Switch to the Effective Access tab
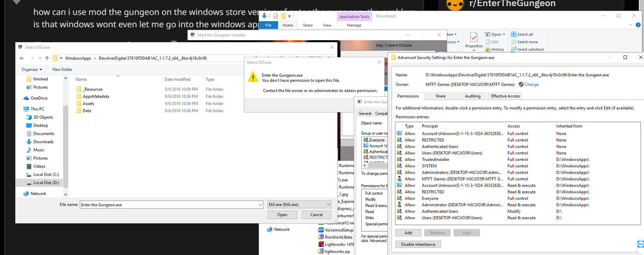Viewport: 644px width, 255px height. pos(506,96)
